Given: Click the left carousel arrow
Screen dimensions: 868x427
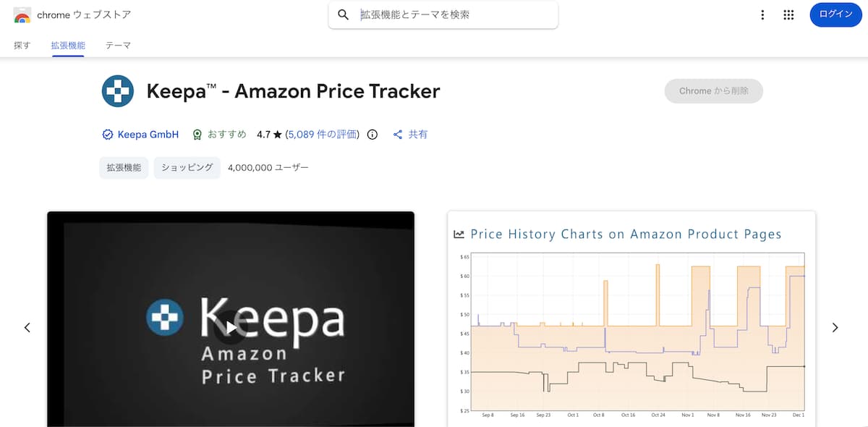Looking at the screenshot, I should coord(27,327).
